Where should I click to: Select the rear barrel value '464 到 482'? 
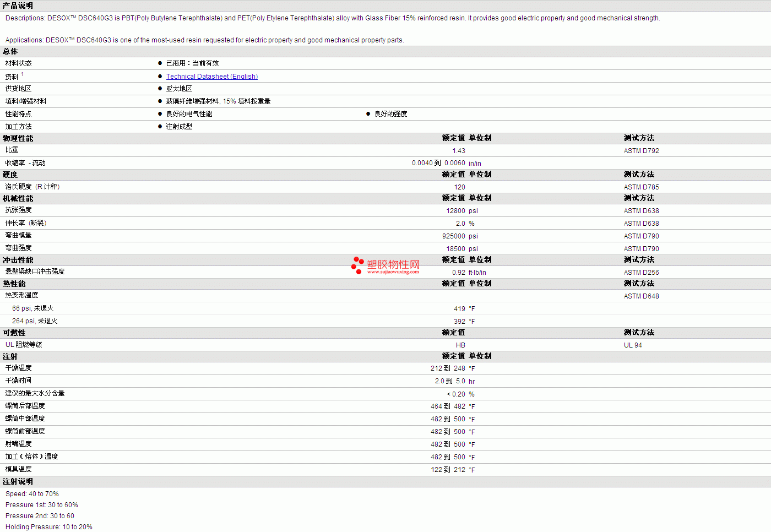coord(448,406)
